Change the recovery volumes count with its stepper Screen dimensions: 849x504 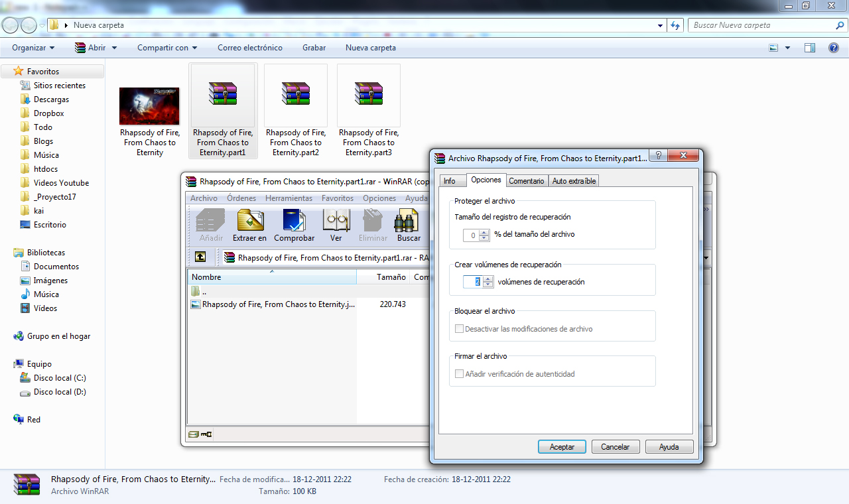(x=488, y=282)
